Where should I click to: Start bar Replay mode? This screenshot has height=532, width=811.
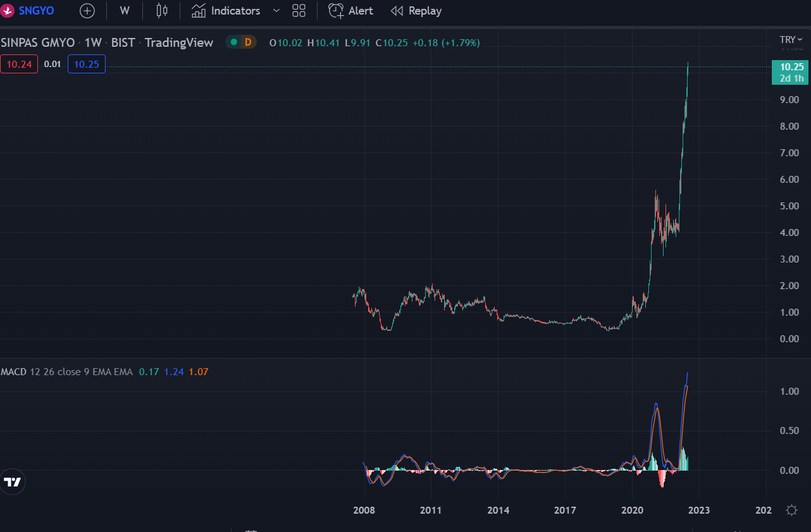[416, 11]
